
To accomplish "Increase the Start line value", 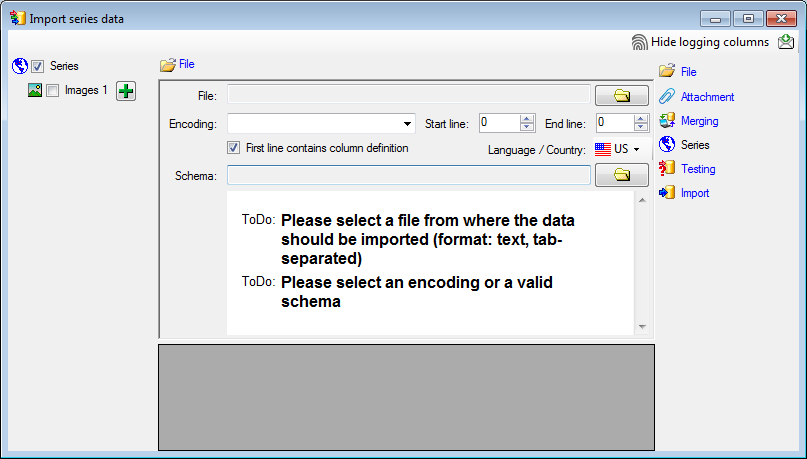I will point(527,119).
